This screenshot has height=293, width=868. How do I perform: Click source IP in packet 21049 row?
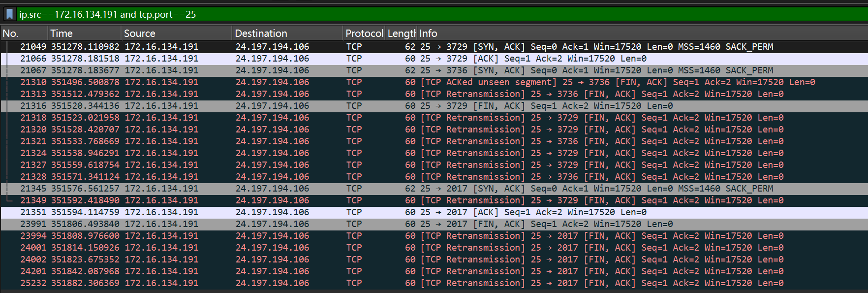click(161, 47)
